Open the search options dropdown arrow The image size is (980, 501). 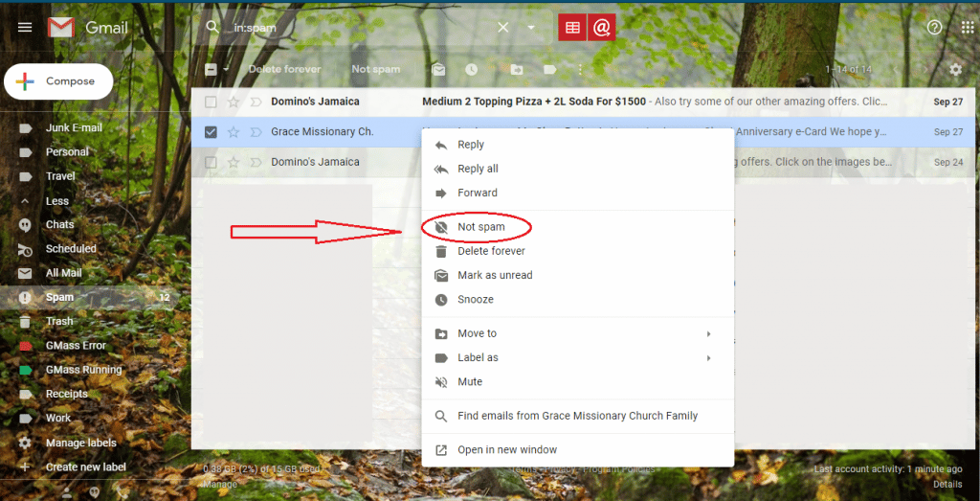point(531,28)
